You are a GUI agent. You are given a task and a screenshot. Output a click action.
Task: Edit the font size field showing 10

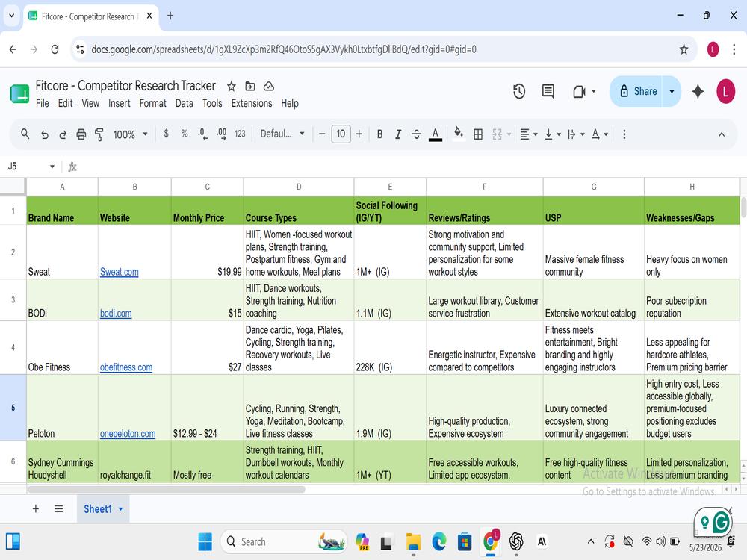pyautogui.click(x=341, y=134)
